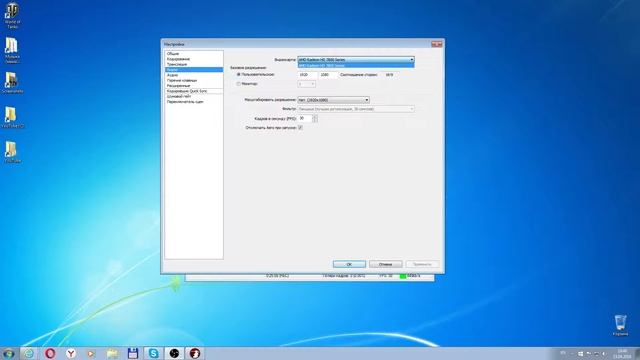Image resolution: width=640 pixels, height=360 pixels.
Task: Click the FPS value field
Action: pos(305,118)
